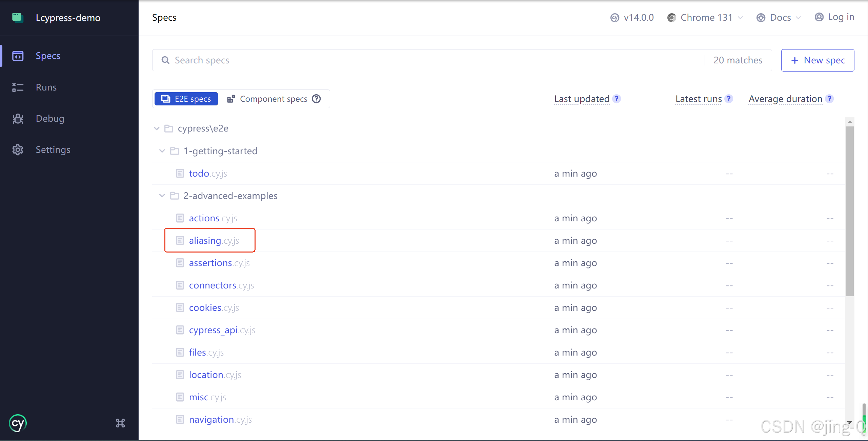This screenshot has width=868, height=441.
Task: Click the Runs list icon in sidebar
Action: click(x=18, y=87)
